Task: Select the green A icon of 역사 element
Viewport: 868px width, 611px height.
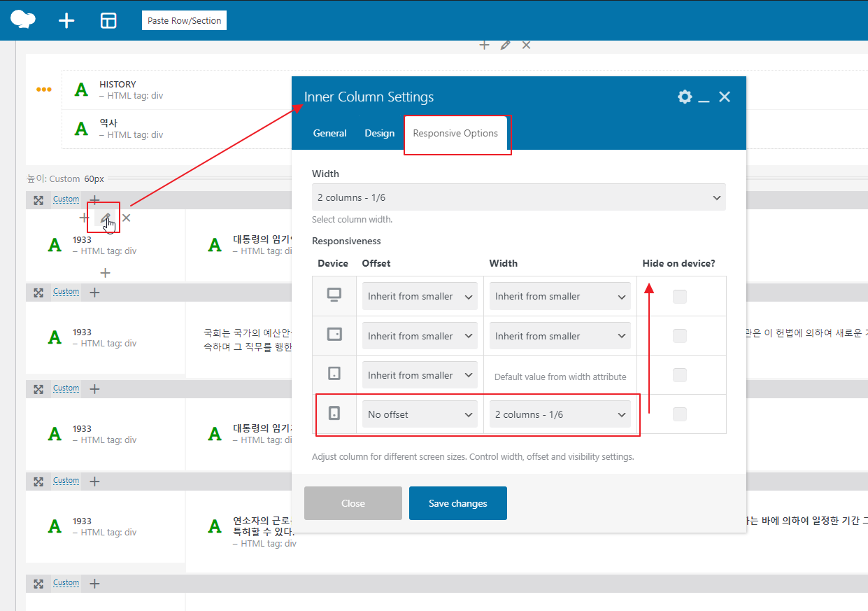Action: click(x=82, y=129)
